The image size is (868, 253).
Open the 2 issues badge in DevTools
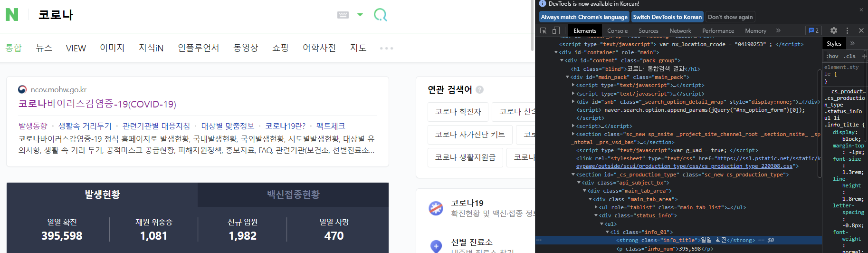point(814,30)
